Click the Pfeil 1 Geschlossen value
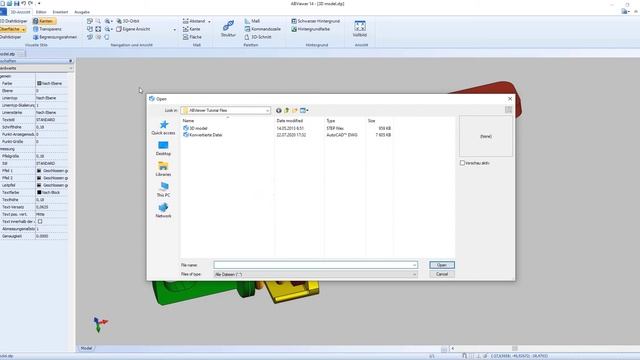 coord(52,171)
